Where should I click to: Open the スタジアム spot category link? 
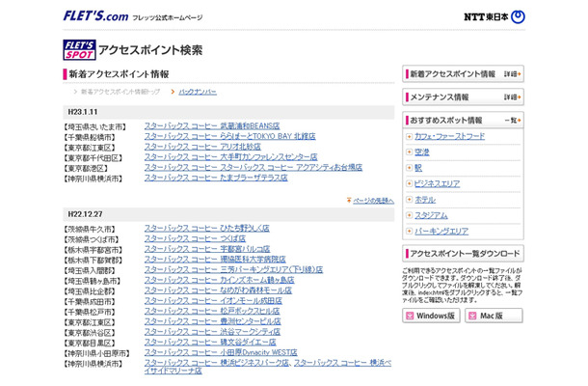pos(431,215)
